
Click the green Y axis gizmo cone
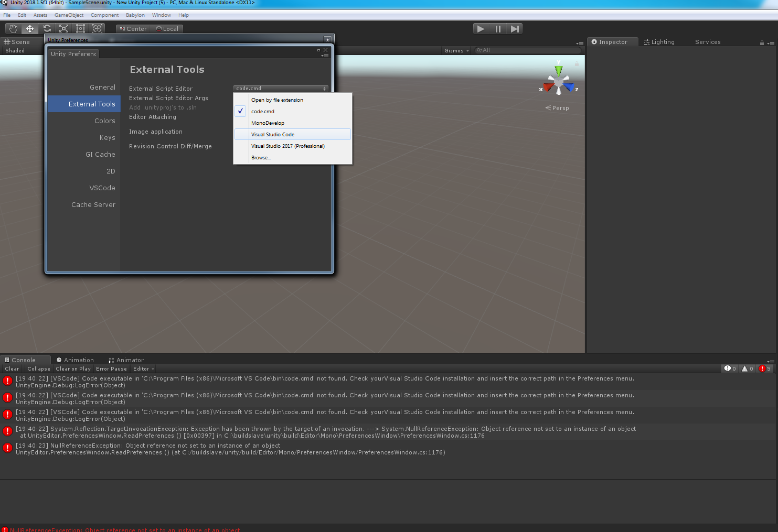pyautogui.click(x=559, y=70)
